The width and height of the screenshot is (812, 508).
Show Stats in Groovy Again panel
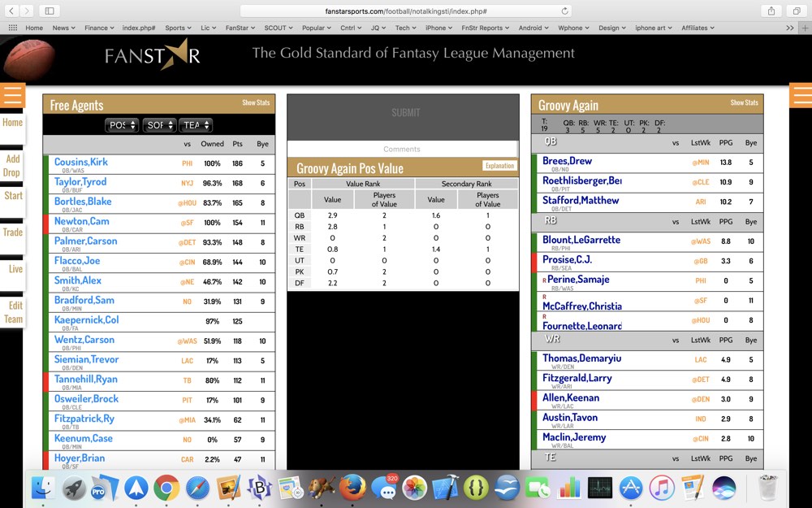point(744,102)
